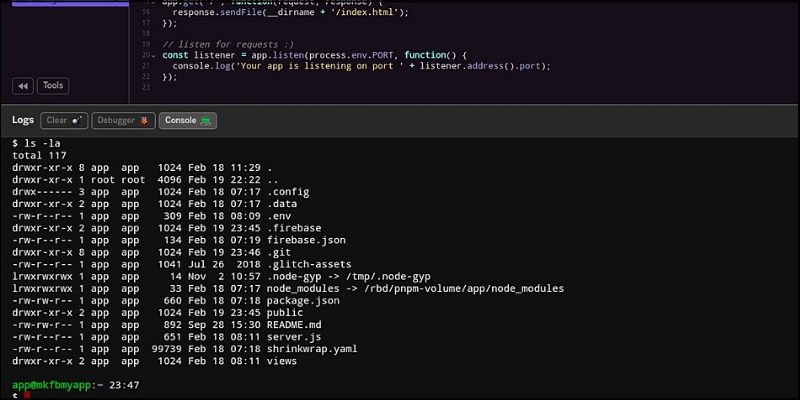Viewport: 800px width, 400px height.
Task: Click the app@mkfbmyapp prompt text
Action: click(x=53, y=385)
